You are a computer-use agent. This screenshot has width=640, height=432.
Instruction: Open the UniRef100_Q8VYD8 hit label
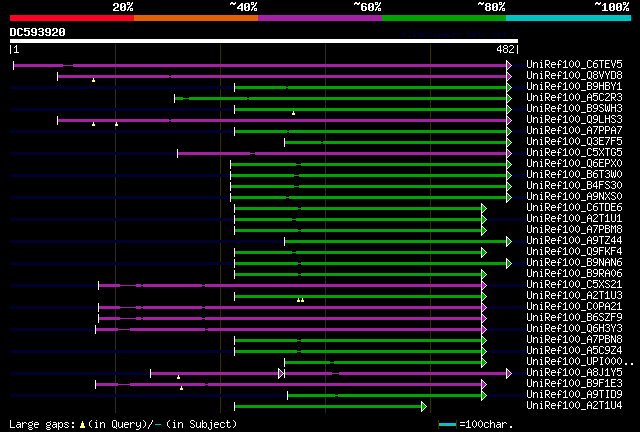[574, 76]
